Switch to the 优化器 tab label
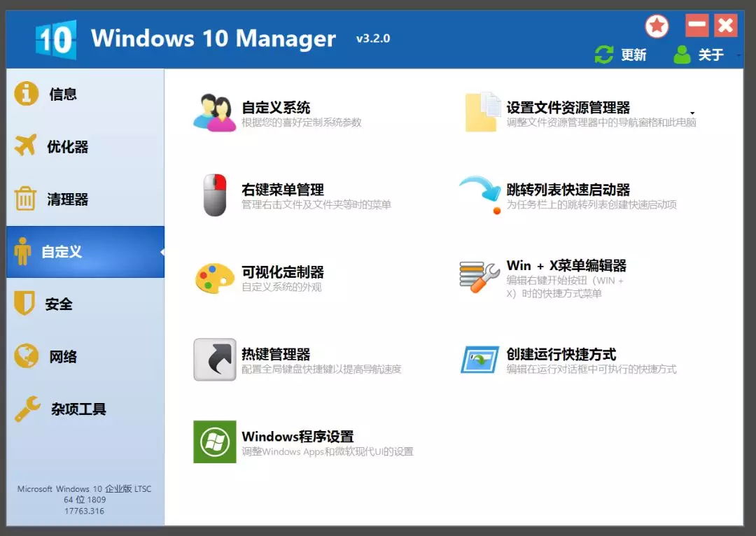 [x=68, y=146]
